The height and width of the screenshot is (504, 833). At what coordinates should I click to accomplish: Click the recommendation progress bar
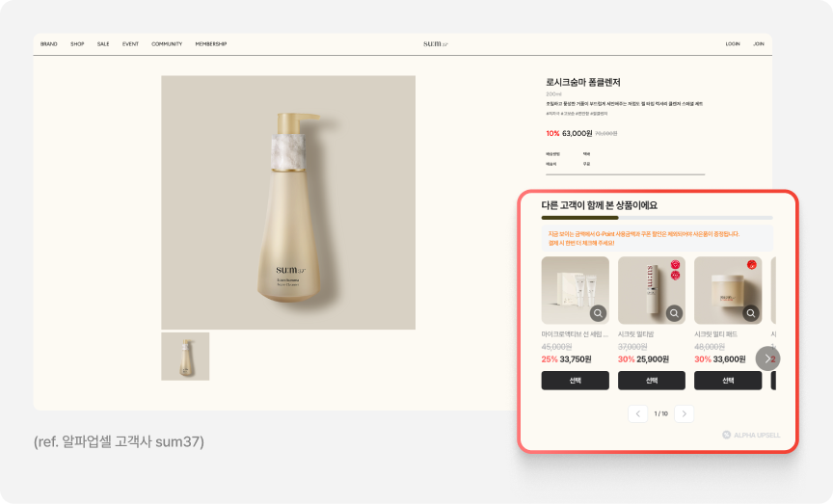coord(657,218)
